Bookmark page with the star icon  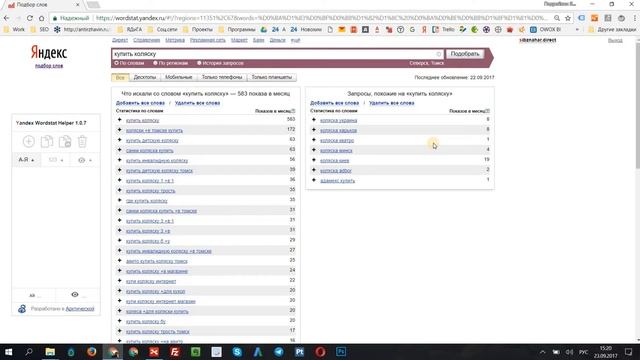tap(568, 18)
